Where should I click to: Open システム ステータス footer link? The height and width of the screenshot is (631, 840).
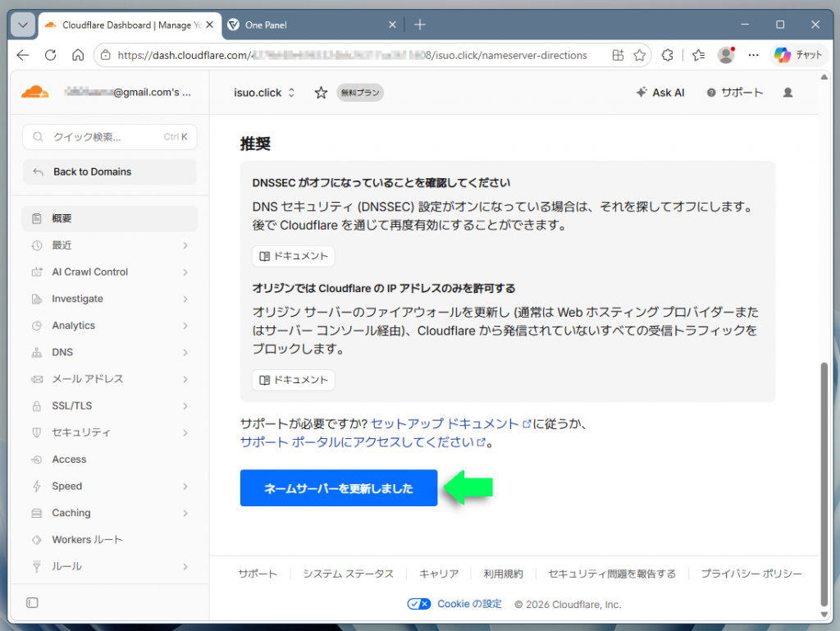[348, 574]
